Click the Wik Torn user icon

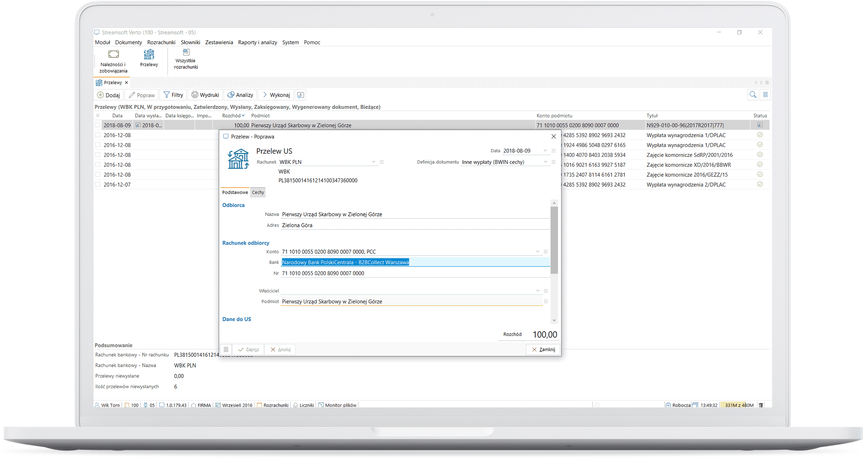pos(97,405)
